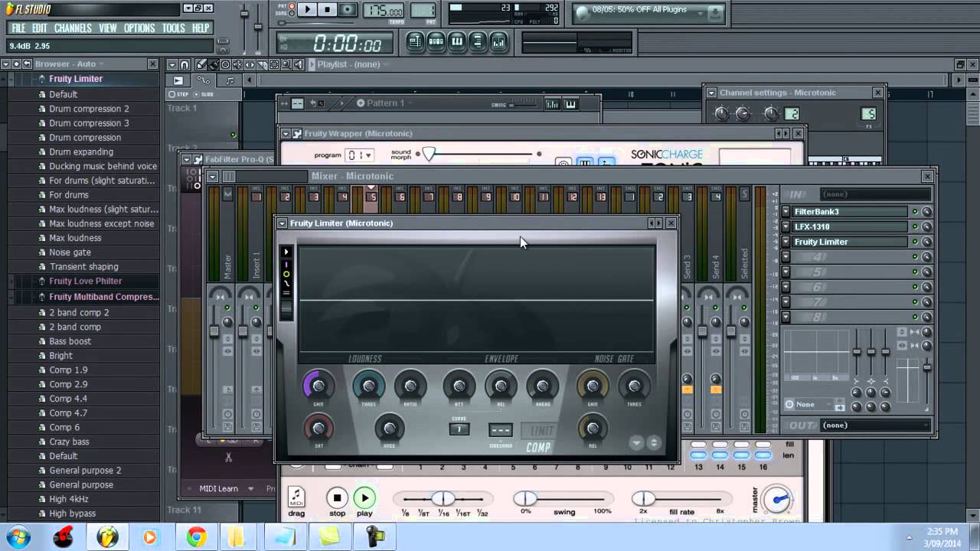Open Fruity Limiter window options menu arrow
Viewport: 980px width, 551px height.
tap(282, 223)
